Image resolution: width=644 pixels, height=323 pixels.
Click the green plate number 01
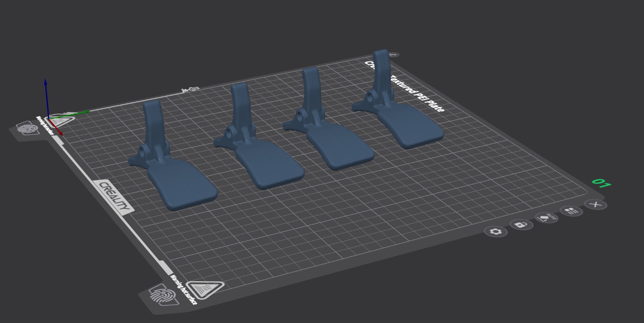[601, 183]
